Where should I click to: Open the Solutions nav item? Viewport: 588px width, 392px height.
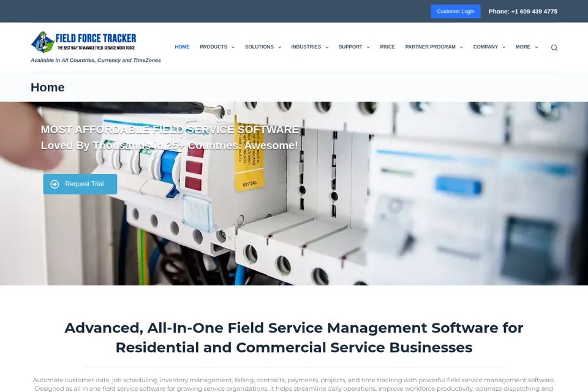[259, 47]
